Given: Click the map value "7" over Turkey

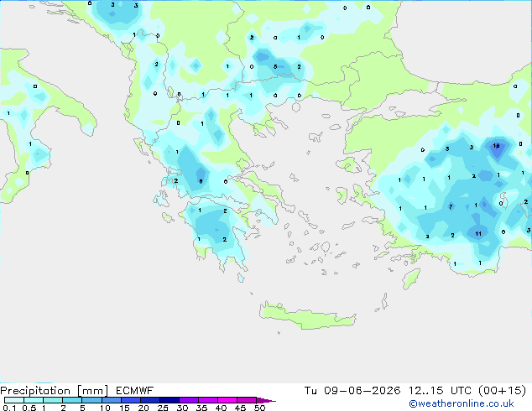Looking at the screenshot, I should point(451,206).
